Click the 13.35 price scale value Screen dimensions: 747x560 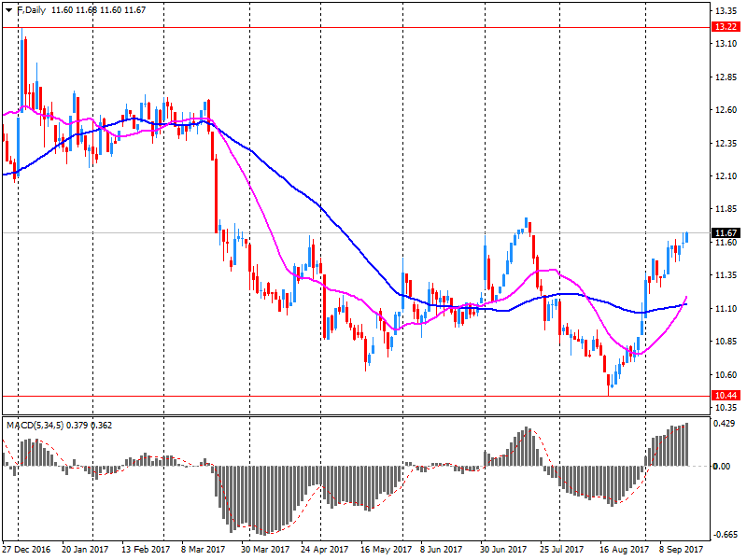coord(726,11)
